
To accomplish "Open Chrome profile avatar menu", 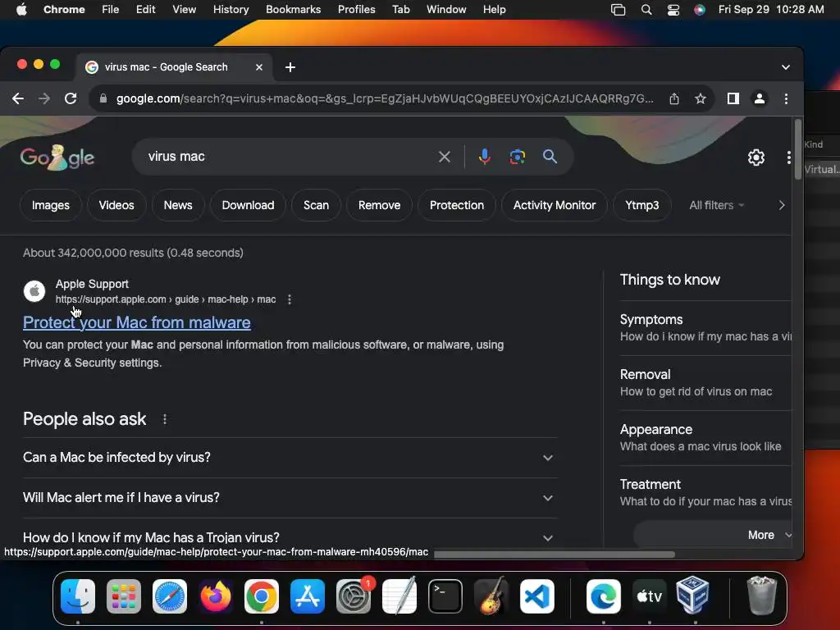I will [x=759, y=98].
